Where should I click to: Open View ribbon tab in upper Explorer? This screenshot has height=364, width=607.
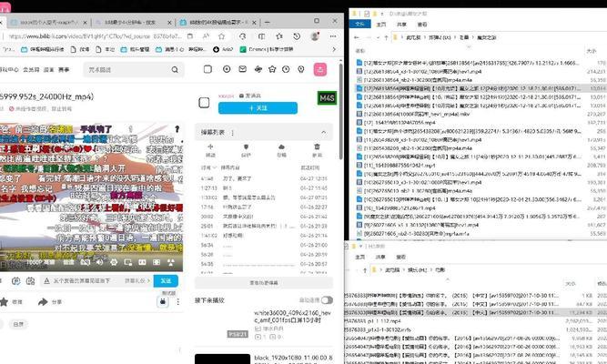421,24
